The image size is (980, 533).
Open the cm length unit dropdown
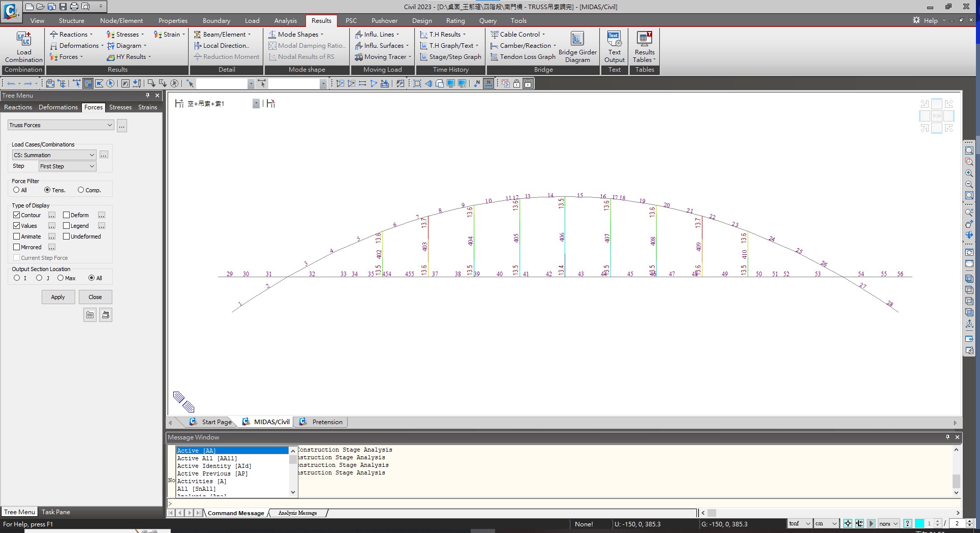pyautogui.click(x=826, y=523)
